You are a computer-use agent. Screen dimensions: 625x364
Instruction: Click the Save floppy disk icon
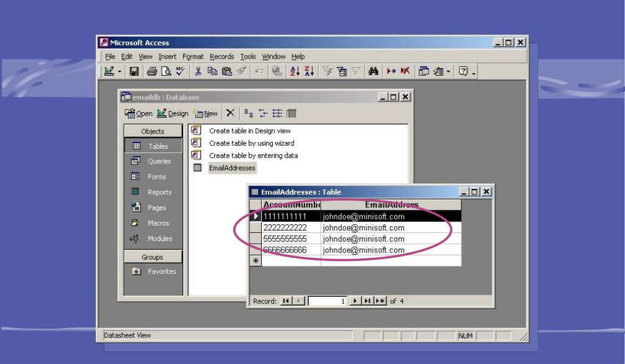tap(134, 71)
